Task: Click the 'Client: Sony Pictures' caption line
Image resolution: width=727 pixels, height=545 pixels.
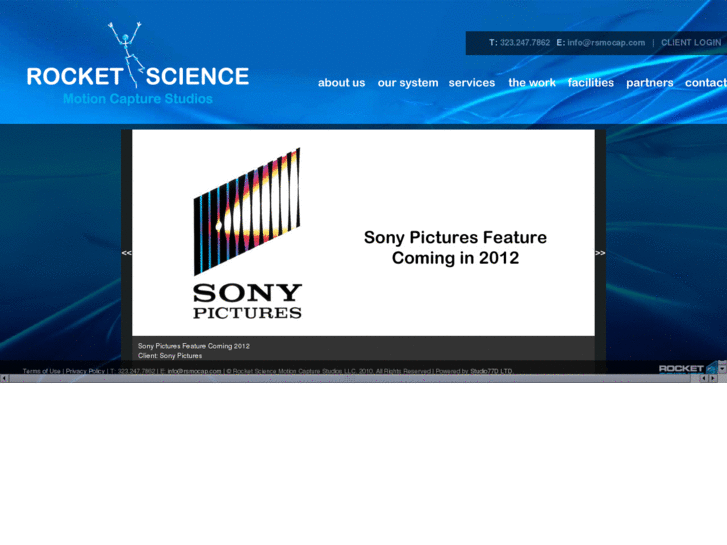Action: [x=170, y=356]
